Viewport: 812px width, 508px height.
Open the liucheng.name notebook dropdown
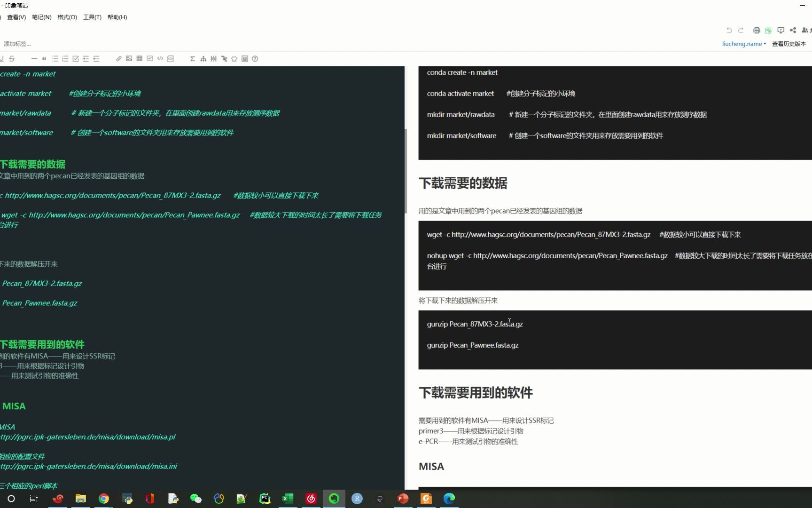tap(744, 44)
